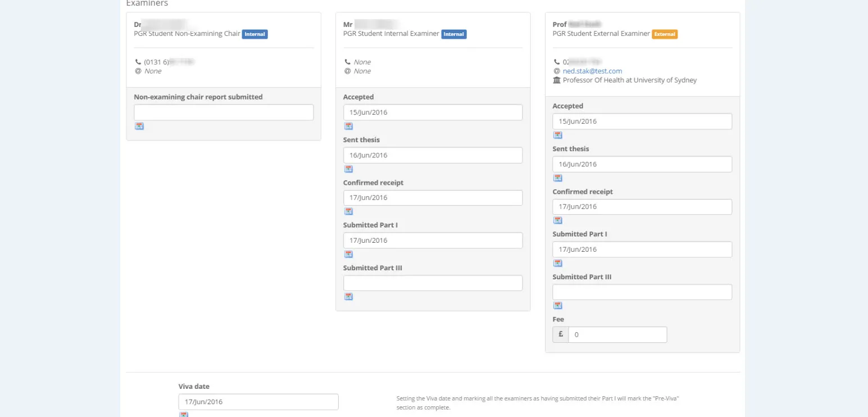
Task: Click the Viva date input field
Action: [258, 402]
